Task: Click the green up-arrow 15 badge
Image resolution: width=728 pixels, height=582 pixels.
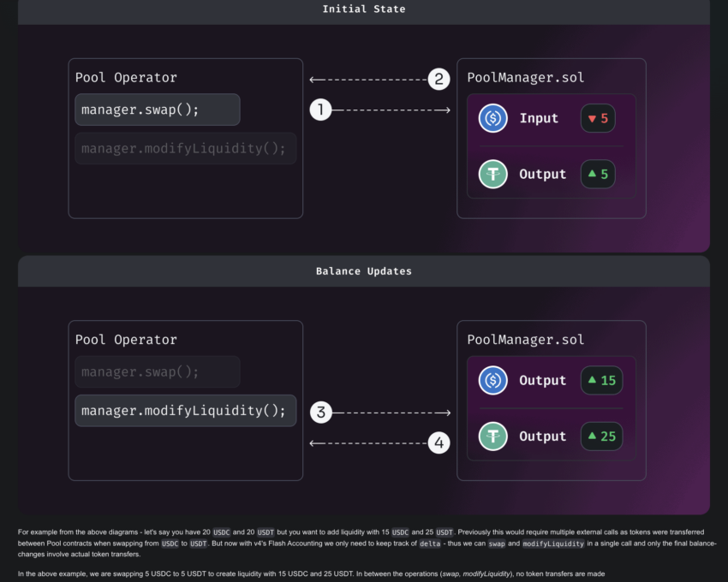Action: point(601,380)
